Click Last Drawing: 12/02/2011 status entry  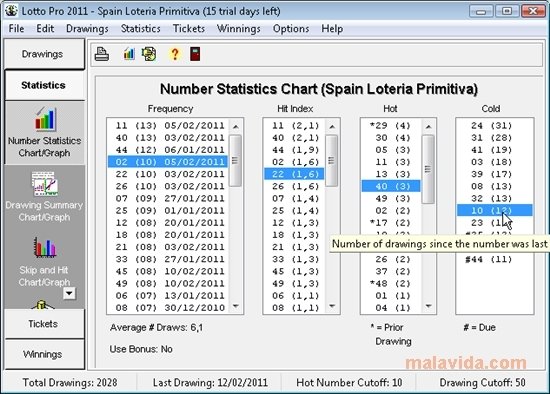click(x=210, y=382)
